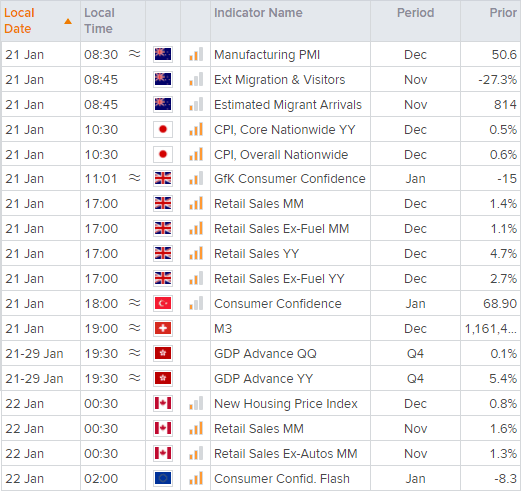Screen dimensions: 521x491
Task: Click the Period column header
Action: click(x=415, y=21)
